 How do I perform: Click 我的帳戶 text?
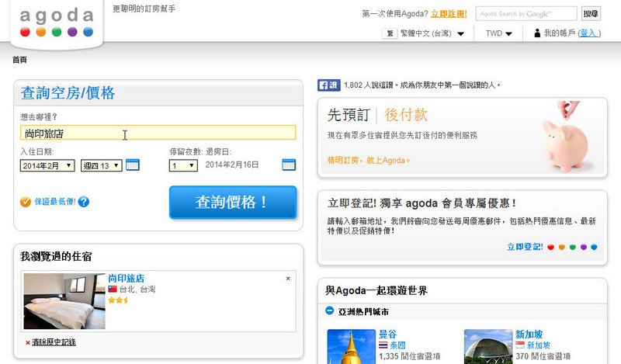pos(559,33)
